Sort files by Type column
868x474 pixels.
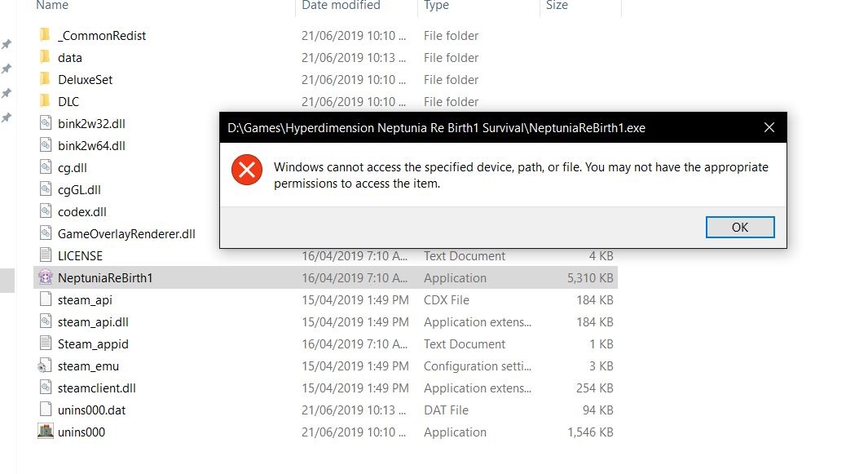point(436,6)
